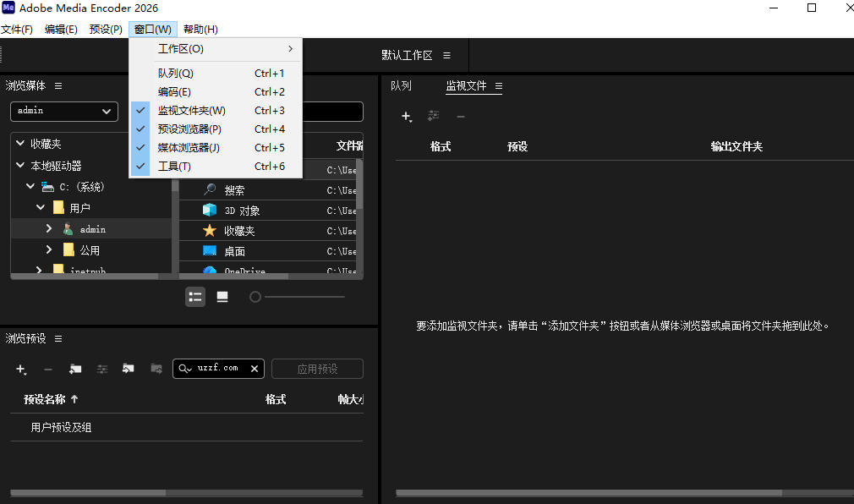Image resolution: width=854 pixels, height=504 pixels.
Task: Open the 文件(F) menu
Action: click(x=17, y=30)
